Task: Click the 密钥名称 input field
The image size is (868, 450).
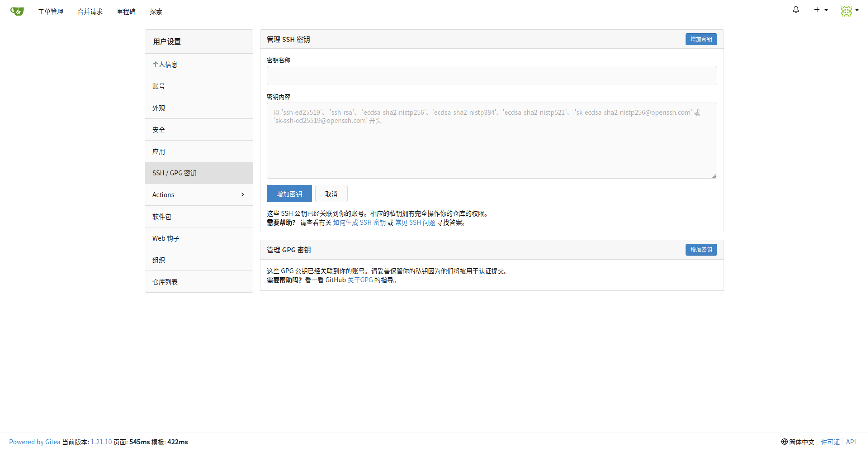Action: pyautogui.click(x=491, y=76)
